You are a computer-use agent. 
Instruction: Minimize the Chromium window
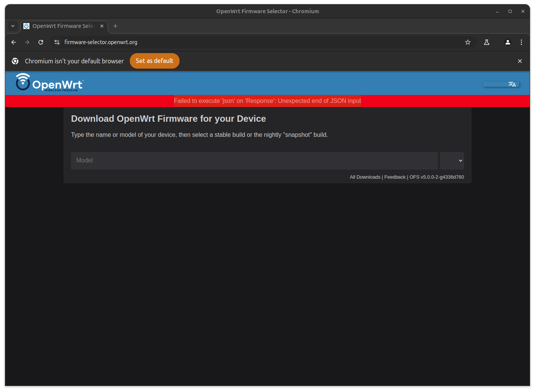pyautogui.click(x=497, y=11)
